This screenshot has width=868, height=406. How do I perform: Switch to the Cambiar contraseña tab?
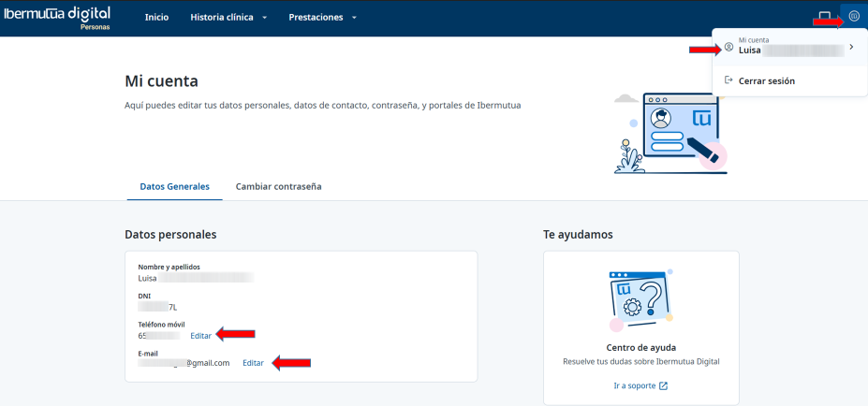pos(278,187)
